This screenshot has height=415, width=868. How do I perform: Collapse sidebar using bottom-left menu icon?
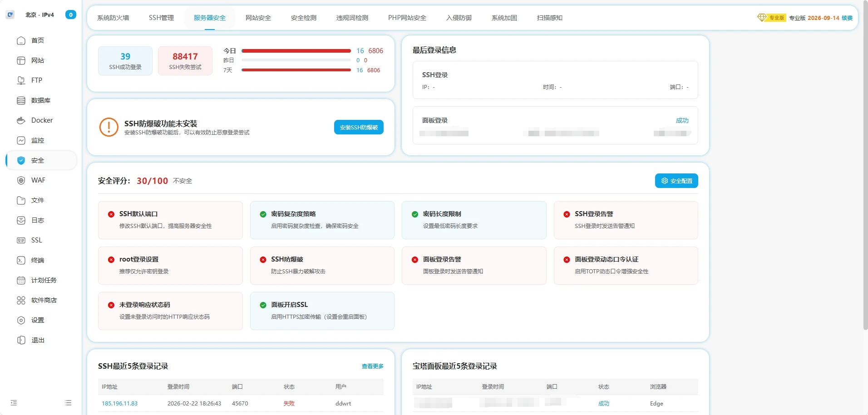coord(14,403)
